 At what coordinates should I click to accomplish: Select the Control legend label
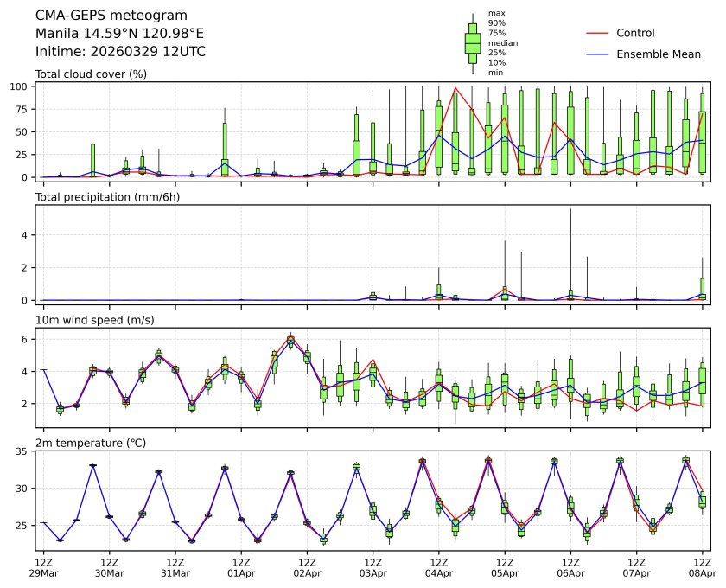[x=635, y=33]
